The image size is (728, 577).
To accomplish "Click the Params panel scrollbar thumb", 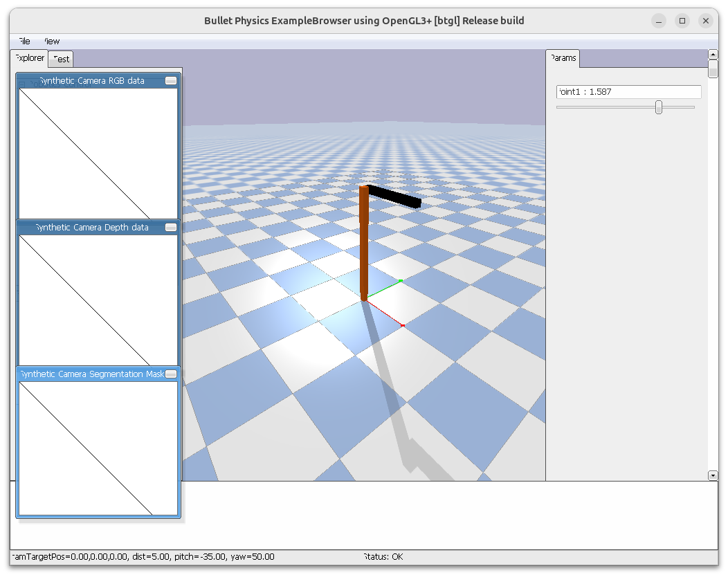I will coord(713,69).
